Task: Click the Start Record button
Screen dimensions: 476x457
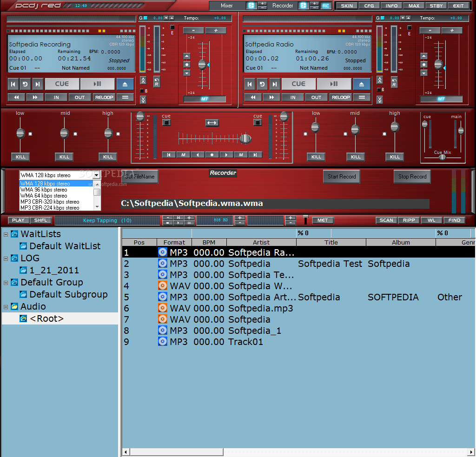Action: [x=342, y=177]
